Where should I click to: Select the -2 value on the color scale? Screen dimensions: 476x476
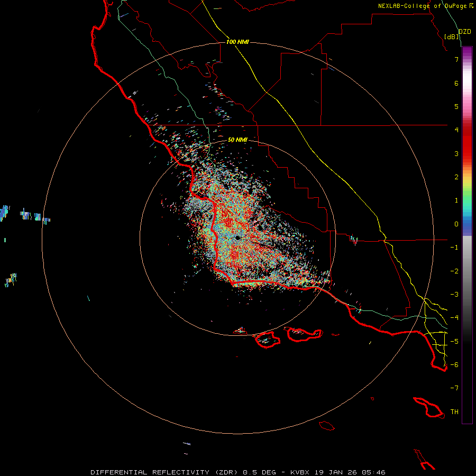pyautogui.click(x=454, y=271)
